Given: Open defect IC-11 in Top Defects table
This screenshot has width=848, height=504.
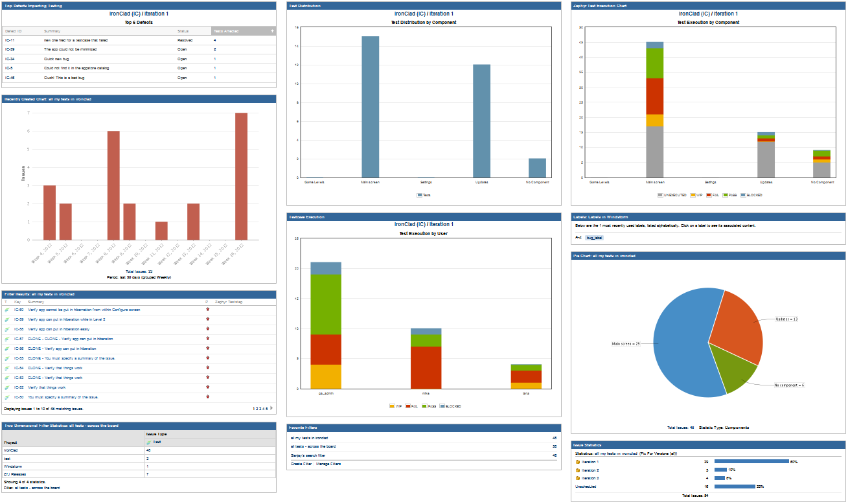Looking at the screenshot, I should (x=10, y=40).
